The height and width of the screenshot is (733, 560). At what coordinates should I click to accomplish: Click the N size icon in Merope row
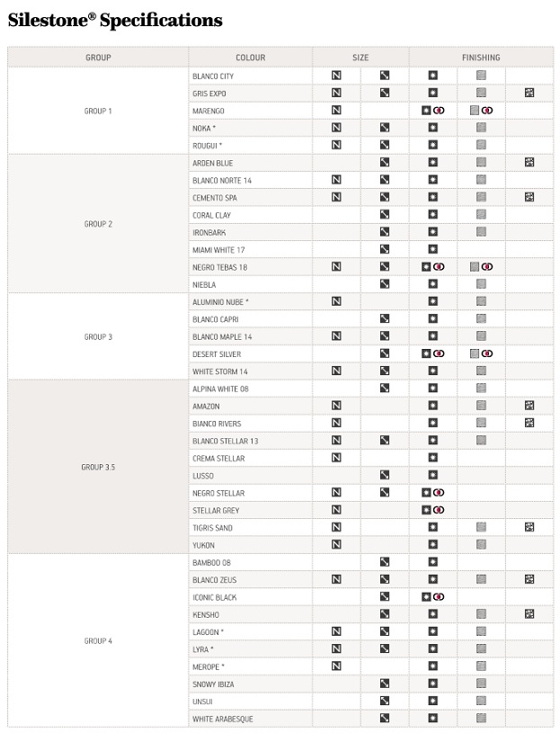336,666
